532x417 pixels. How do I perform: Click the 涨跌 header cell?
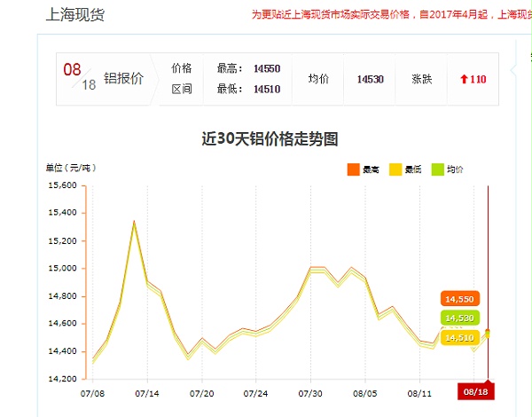(422, 79)
